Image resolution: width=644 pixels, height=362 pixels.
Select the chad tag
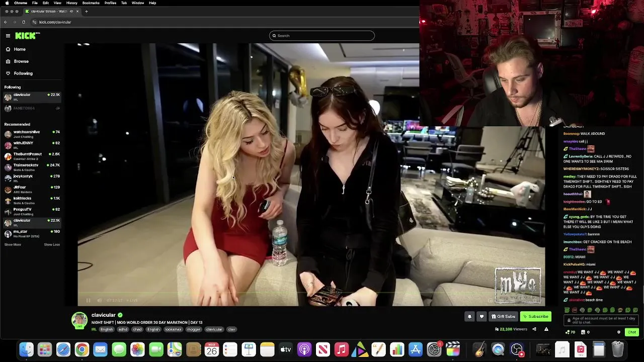pos(137,329)
